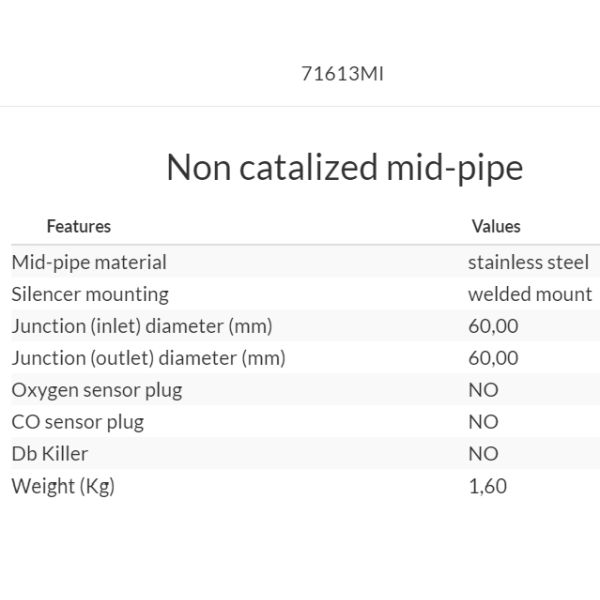
Task: Click the NO value for Db Killer
Action: click(483, 454)
